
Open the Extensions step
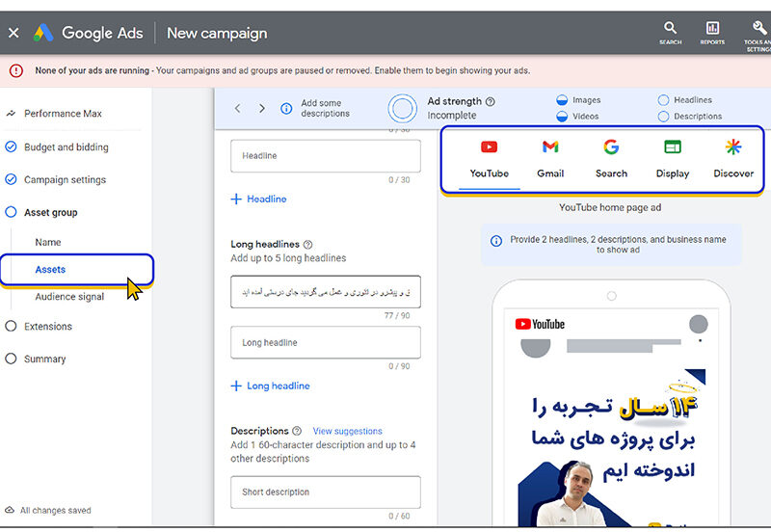(x=48, y=327)
